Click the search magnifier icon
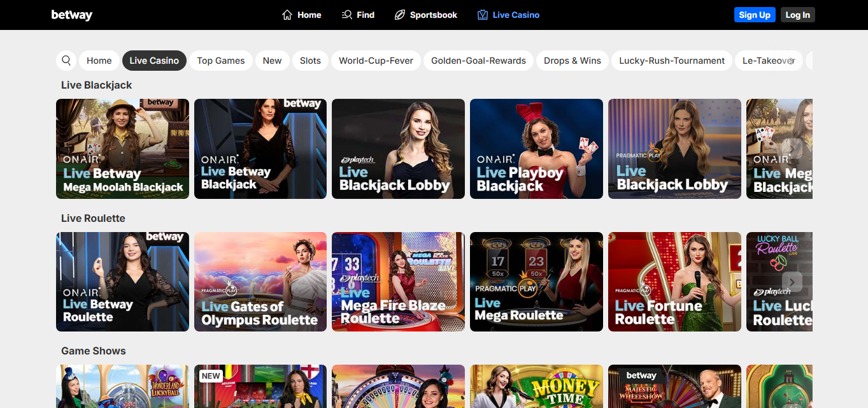Screen dimensions: 868x408 (66, 61)
